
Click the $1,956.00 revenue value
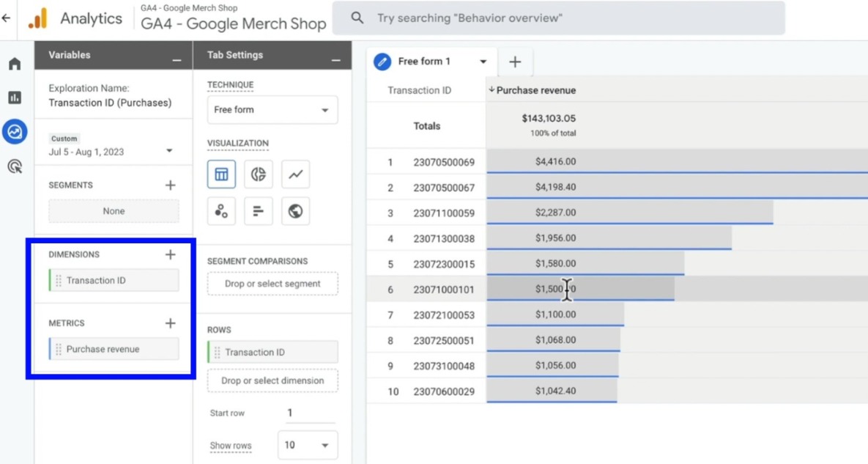(555, 238)
